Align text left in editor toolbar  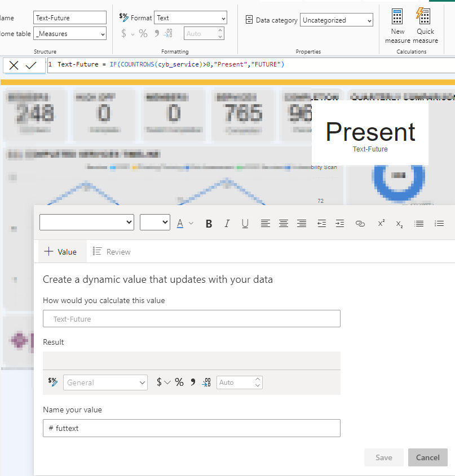click(x=266, y=224)
